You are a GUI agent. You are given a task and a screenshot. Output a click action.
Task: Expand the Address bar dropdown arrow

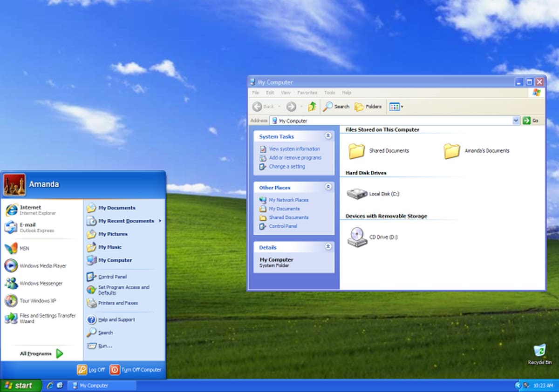(x=516, y=121)
